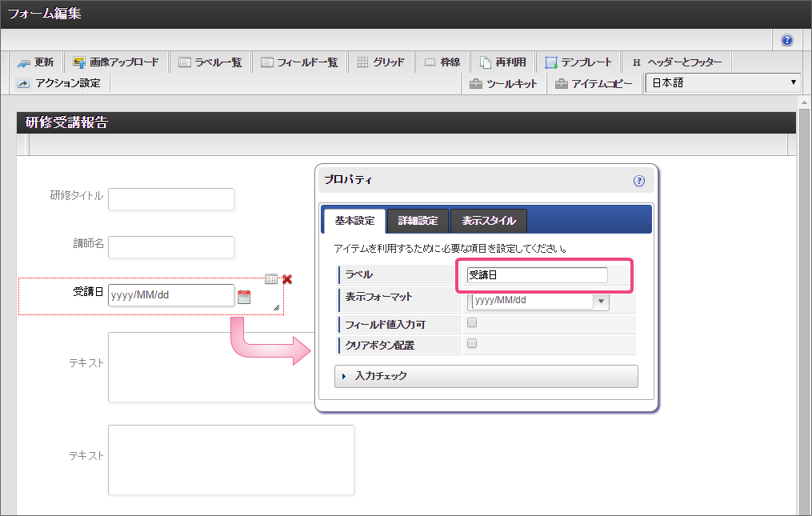Screen dimensions: 812x516
Task: Open the calendar icon next to 受講日
Action: [244, 297]
